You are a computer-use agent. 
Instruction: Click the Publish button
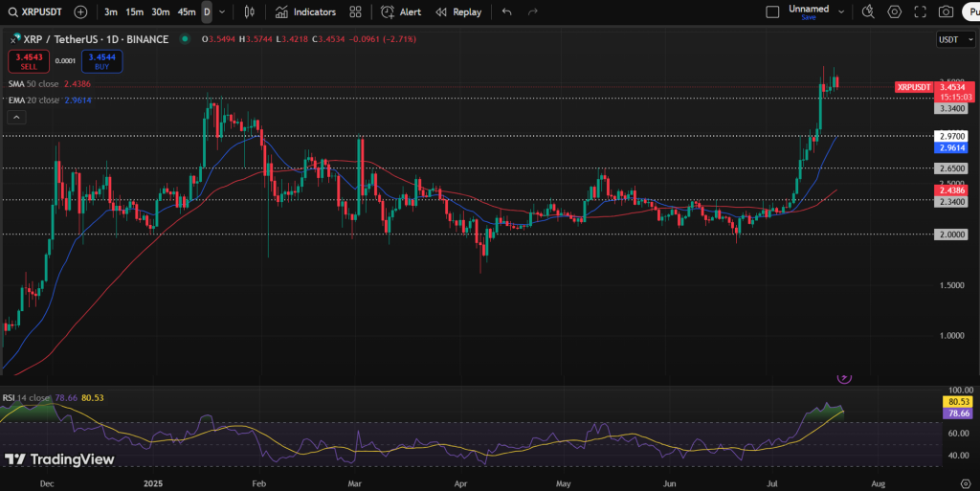pyautogui.click(x=971, y=11)
